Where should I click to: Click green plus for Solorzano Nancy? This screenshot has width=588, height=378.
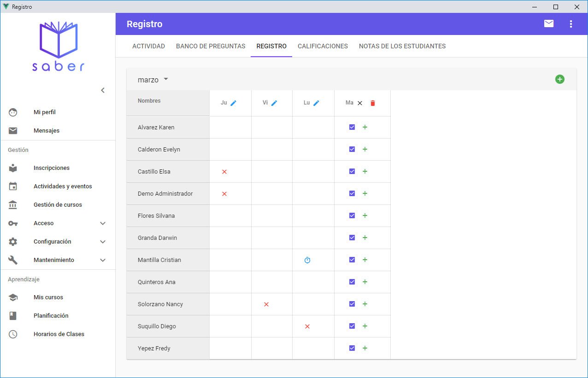pos(365,304)
